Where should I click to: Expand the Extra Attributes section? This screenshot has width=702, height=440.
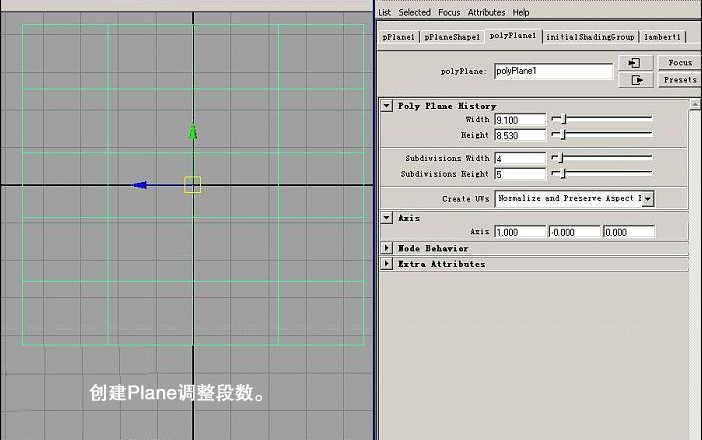pyautogui.click(x=387, y=264)
